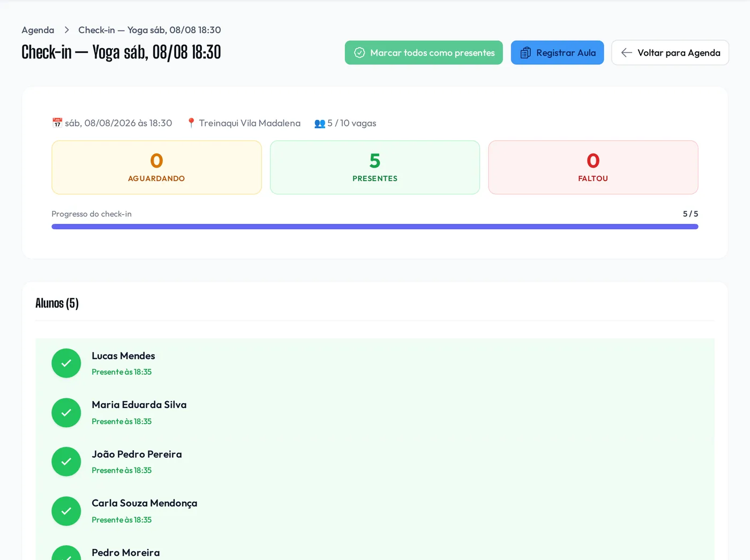Select the Faltou counter card
This screenshot has height=560, width=750.
[x=593, y=168]
